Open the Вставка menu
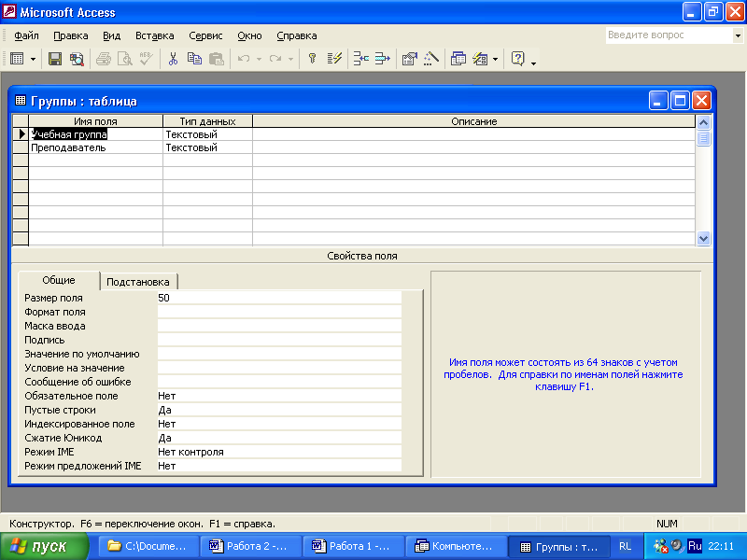 (154, 35)
